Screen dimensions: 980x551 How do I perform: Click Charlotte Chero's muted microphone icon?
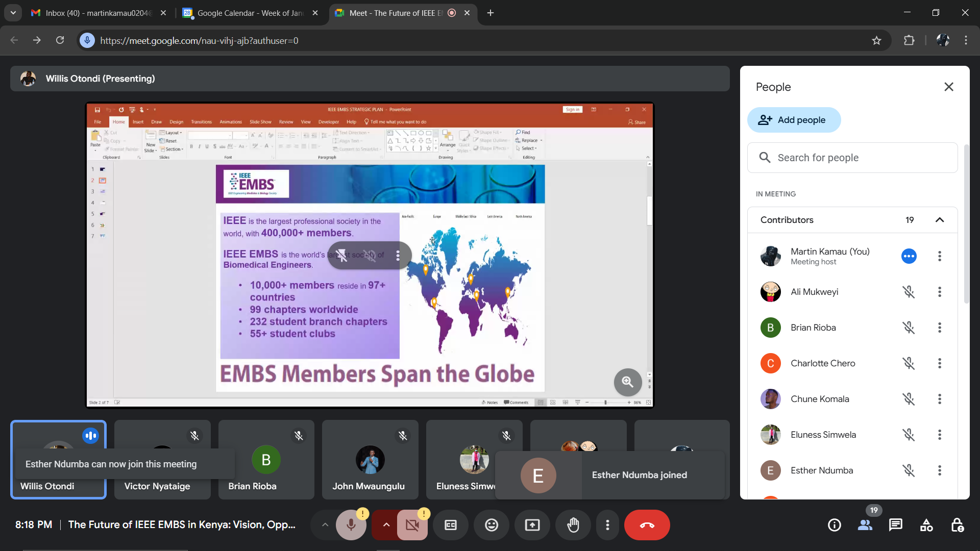(909, 363)
